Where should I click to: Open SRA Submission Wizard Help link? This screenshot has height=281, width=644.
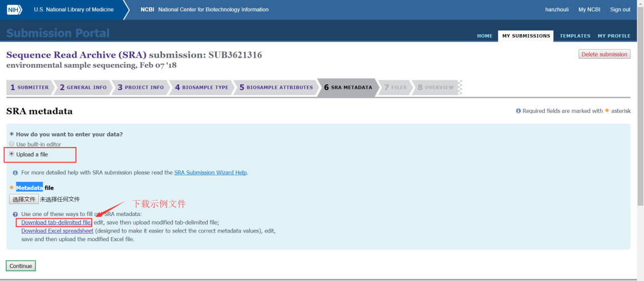tap(210, 172)
